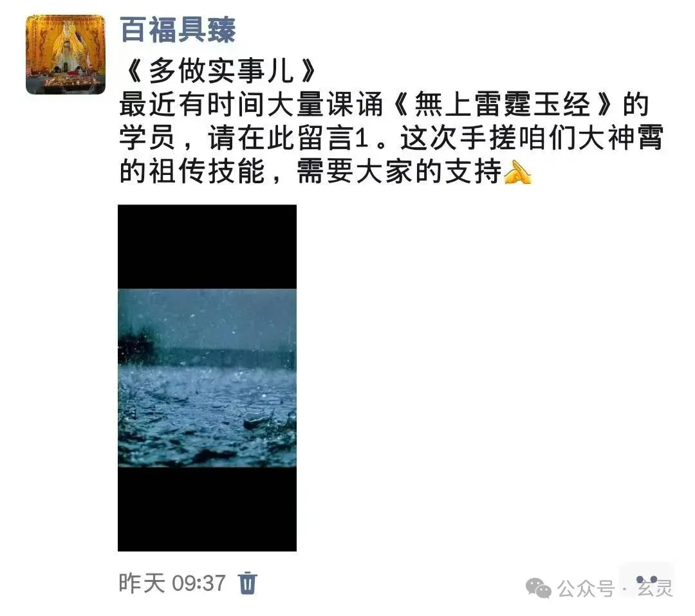
Task: Open the 百福具臻 username link
Action: pos(178,30)
